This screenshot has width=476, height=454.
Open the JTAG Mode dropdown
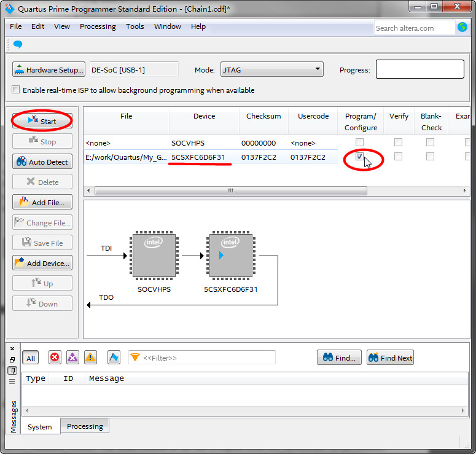click(271, 69)
